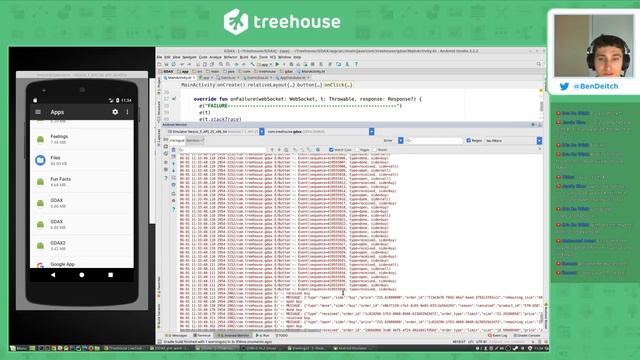The image size is (640, 360).
Task: Click the green Run app button
Action: click(x=277, y=64)
